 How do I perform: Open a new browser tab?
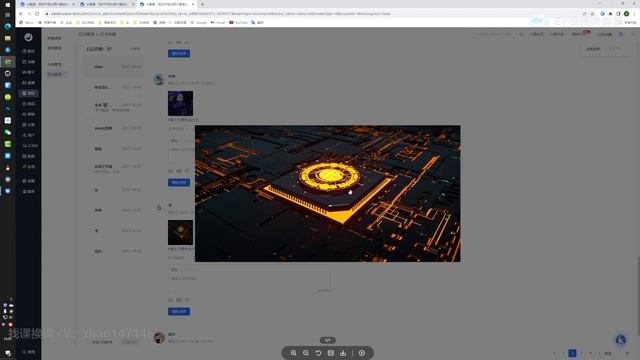pos(202,4)
